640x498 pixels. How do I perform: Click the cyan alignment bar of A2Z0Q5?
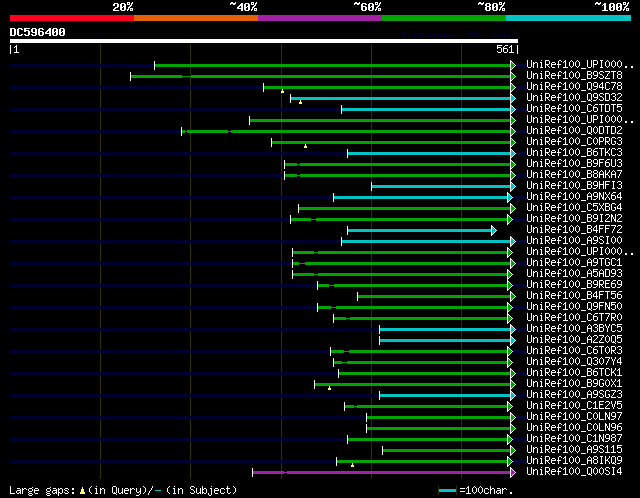445,340
